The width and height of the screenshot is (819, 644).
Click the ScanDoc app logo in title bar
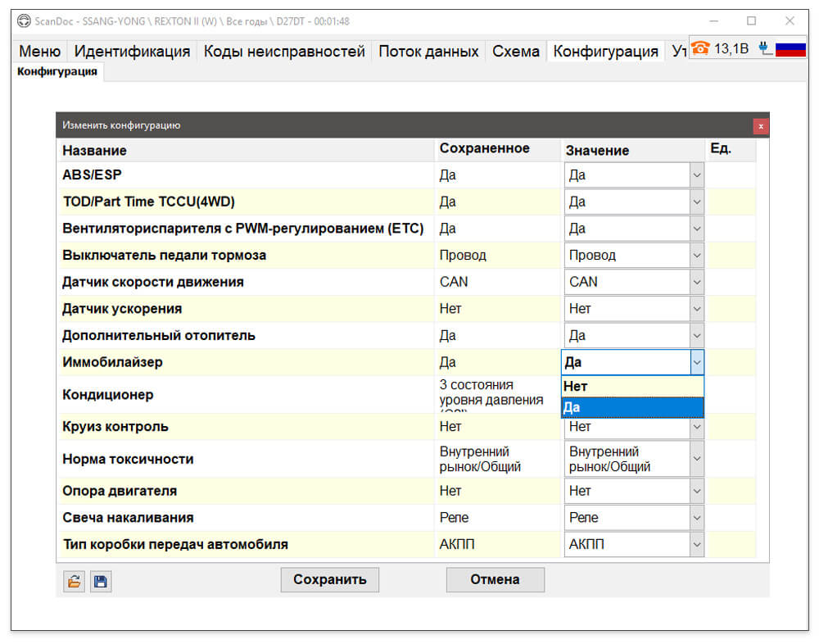pyautogui.click(x=24, y=21)
